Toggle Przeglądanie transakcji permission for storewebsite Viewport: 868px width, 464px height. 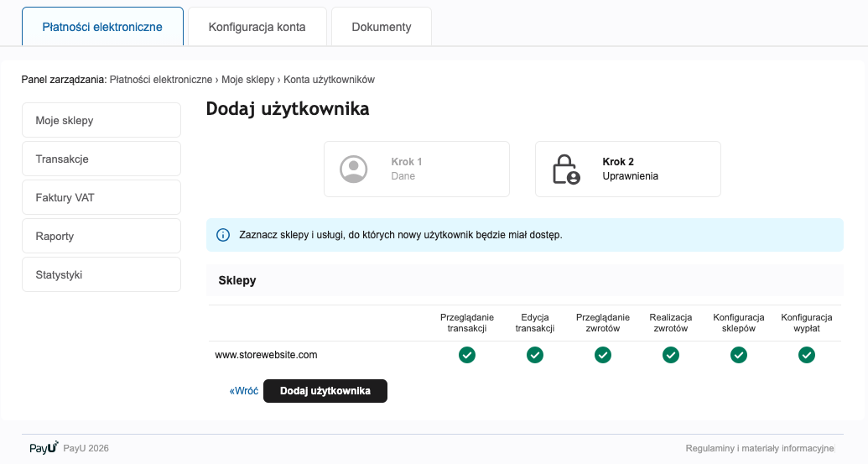pos(467,355)
